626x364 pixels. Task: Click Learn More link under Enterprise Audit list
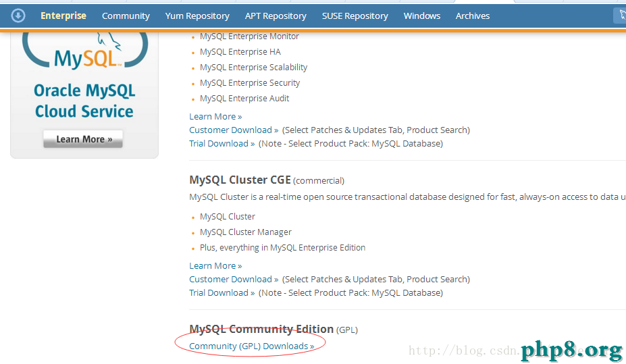click(215, 117)
